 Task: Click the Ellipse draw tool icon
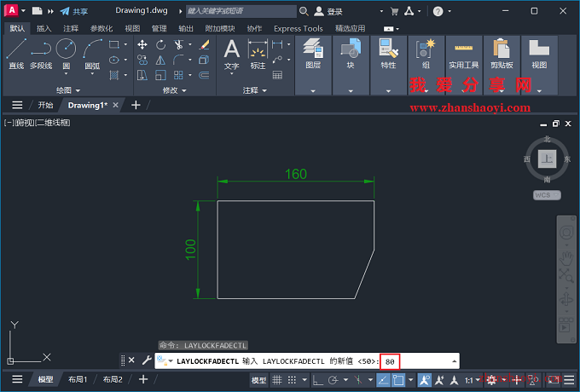pyautogui.click(x=114, y=60)
